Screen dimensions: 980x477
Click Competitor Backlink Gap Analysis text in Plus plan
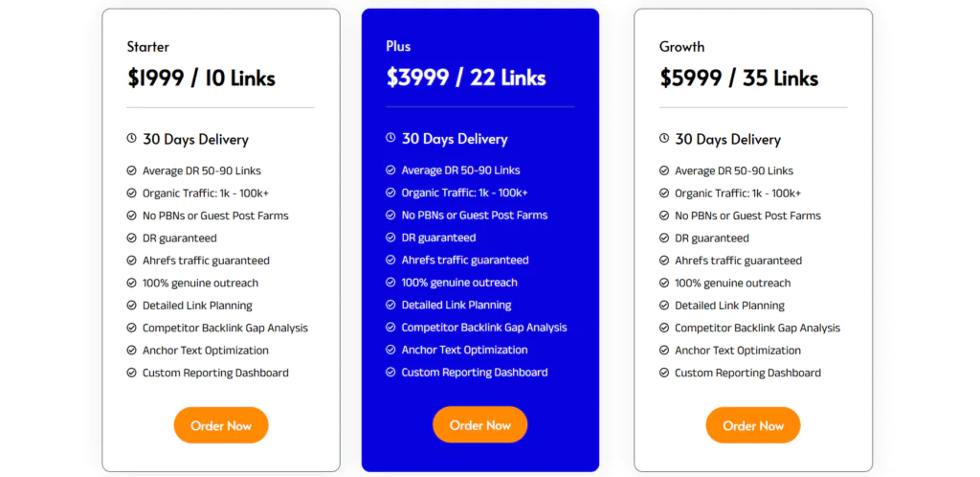tap(484, 328)
